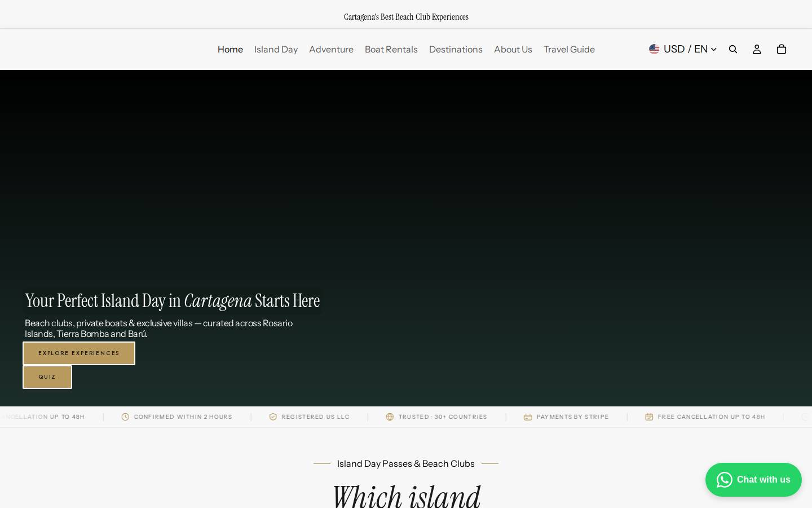Click the Confirmed Within 2 Hours text
This screenshot has height=508, width=812.
pyautogui.click(x=183, y=417)
